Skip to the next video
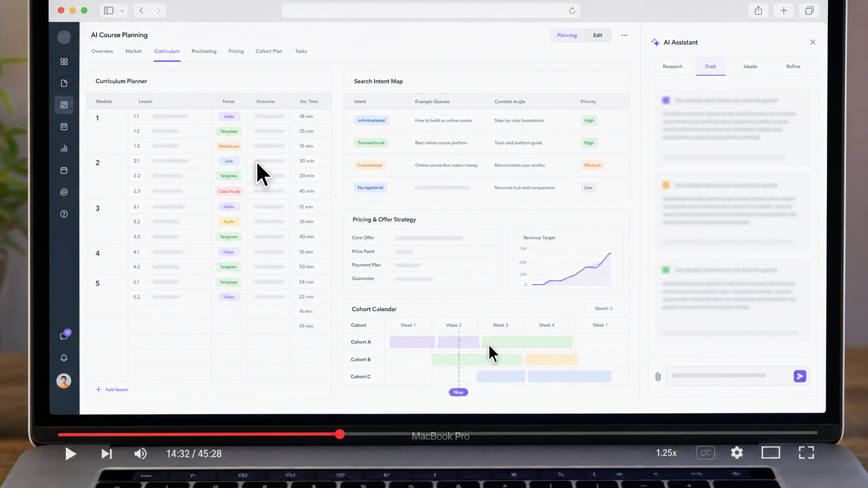This screenshot has width=868, height=488. click(107, 454)
